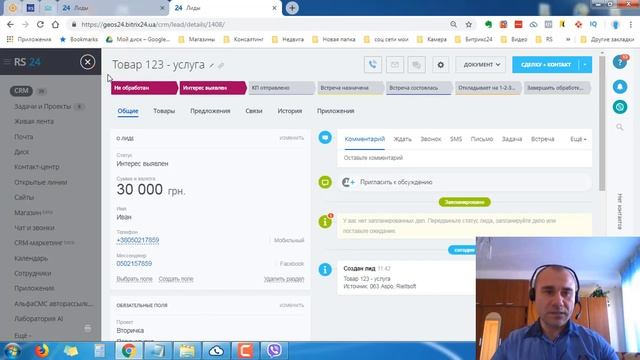This screenshot has height=360, width=640.
Task: Open the Приложения tab of lead
Action: pyautogui.click(x=336, y=111)
